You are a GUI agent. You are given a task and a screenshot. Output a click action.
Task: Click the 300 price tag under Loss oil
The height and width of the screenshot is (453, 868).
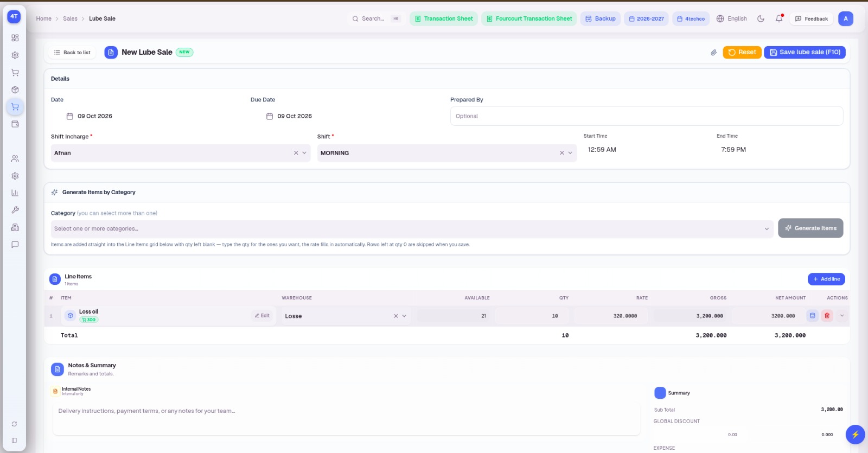click(89, 320)
